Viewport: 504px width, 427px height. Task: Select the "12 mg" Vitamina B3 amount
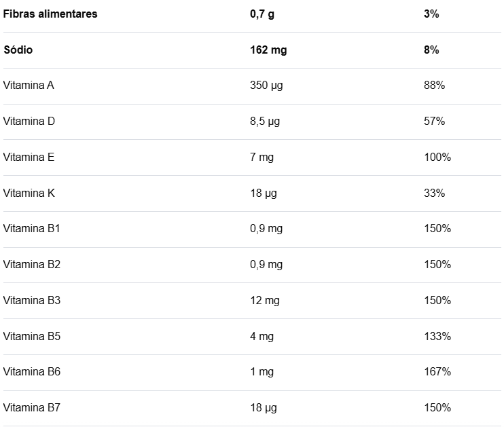click(x=265, y=301)
